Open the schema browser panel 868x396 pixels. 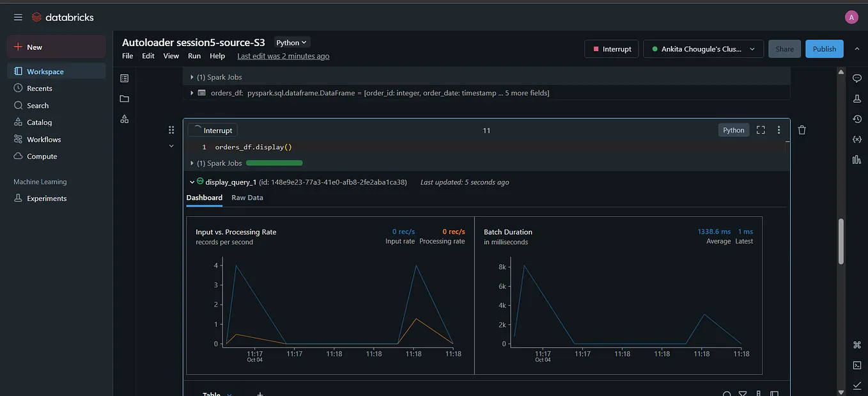point(123,117)
